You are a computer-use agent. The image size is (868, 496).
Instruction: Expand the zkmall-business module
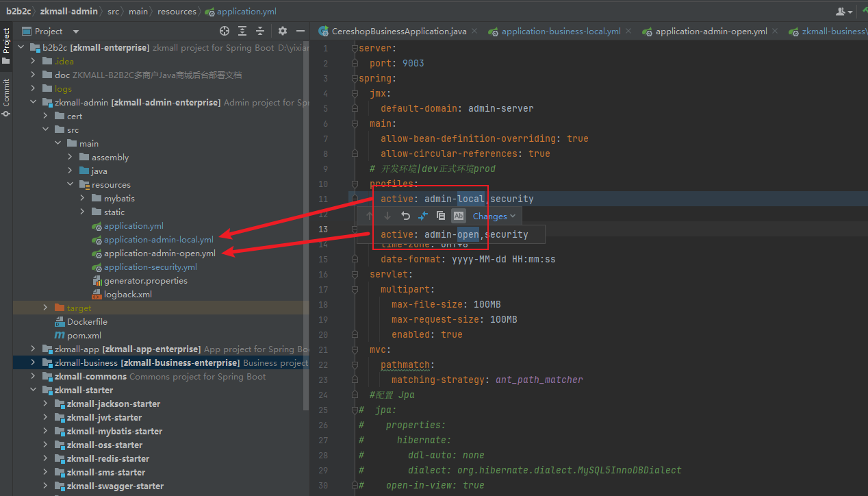pos(34,362)
